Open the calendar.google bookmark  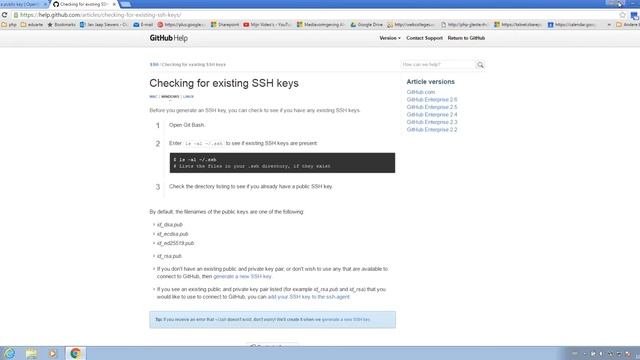571,24
